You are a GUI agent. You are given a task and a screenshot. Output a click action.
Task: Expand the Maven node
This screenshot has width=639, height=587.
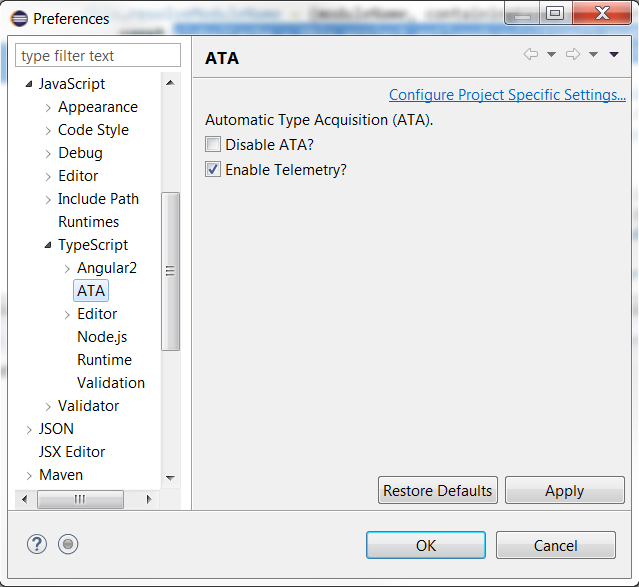click(x=29, y=476)
